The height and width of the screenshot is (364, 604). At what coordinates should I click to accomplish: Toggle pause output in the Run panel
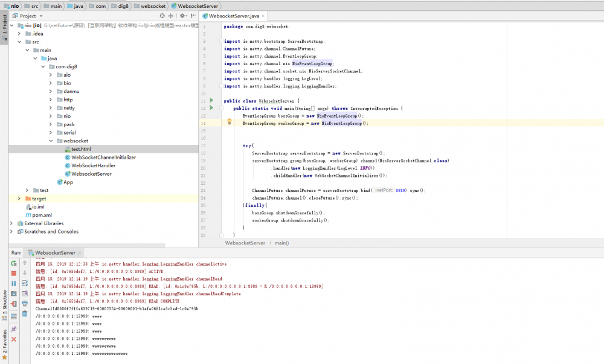(x=13, y=284)
